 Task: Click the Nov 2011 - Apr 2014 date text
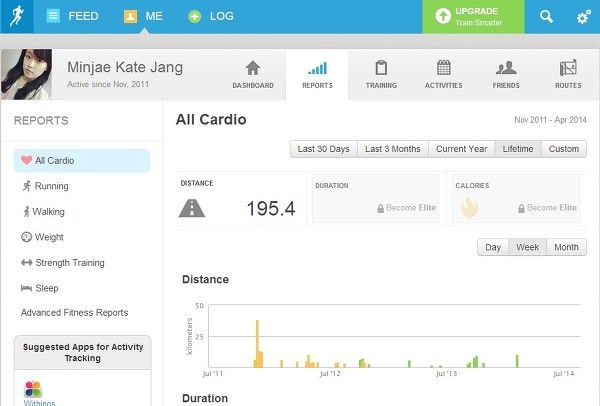550,120
